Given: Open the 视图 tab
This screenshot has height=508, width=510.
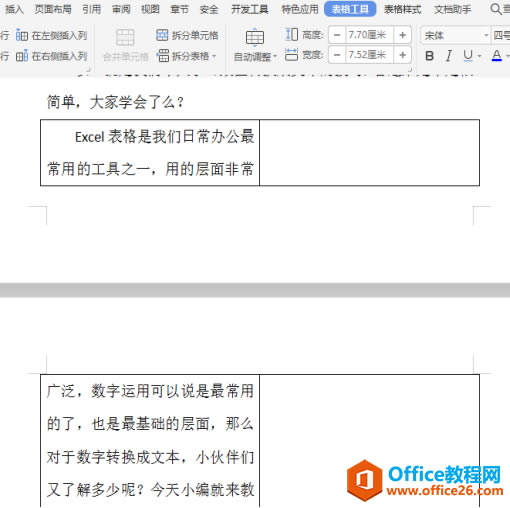Looking at the screenshot, I should [150, 9].
